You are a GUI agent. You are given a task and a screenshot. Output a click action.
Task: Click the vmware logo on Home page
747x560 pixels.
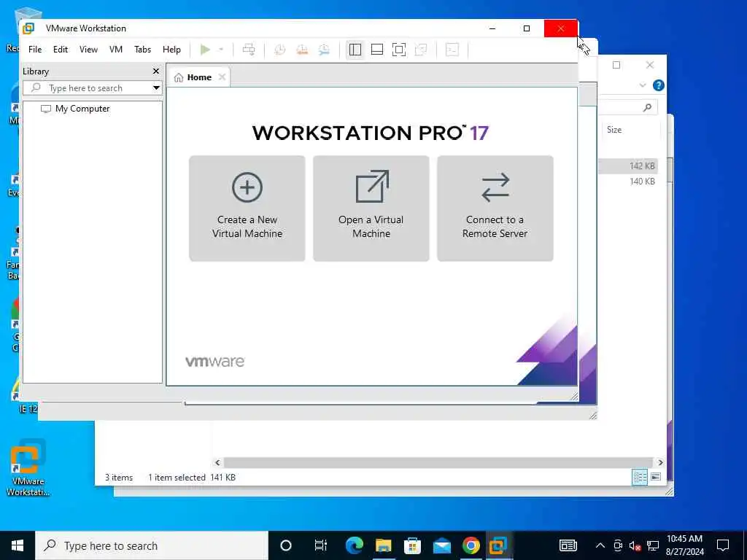click(x=215, y=362)
